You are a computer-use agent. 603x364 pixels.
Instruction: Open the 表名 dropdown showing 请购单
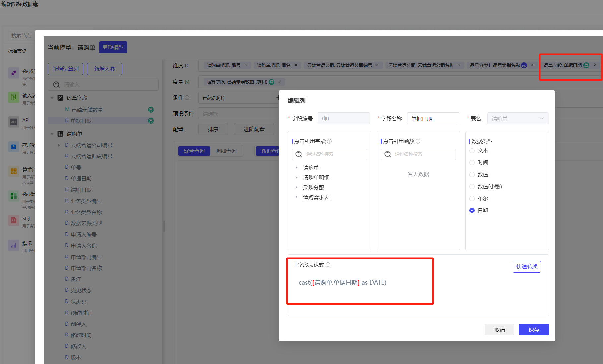(518, 118)
